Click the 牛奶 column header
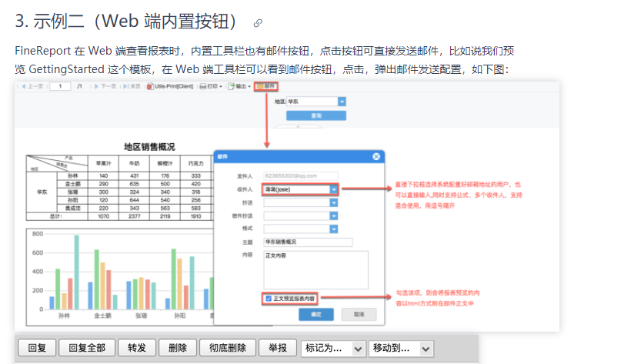This screenshot has width=641, height=364. point(134,164)
